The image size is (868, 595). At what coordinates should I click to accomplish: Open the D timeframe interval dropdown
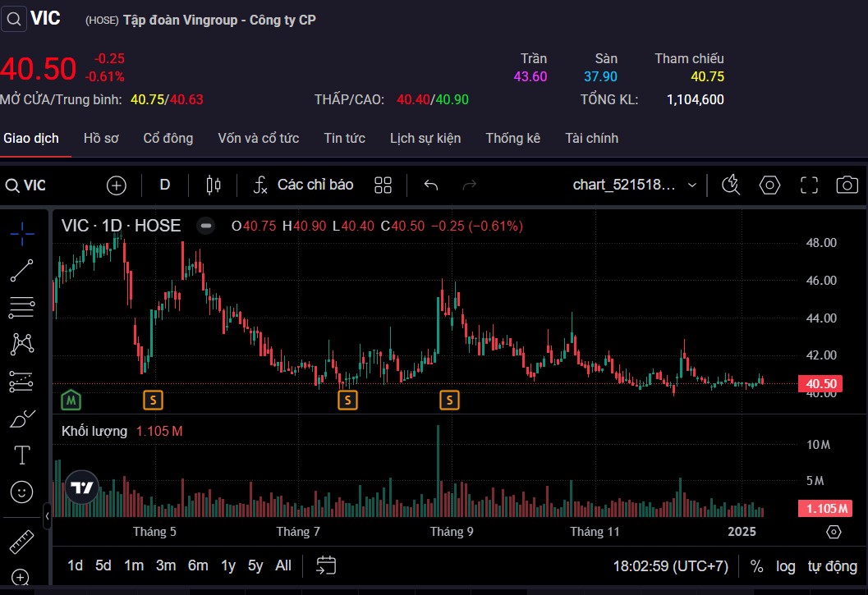[165, 185]
